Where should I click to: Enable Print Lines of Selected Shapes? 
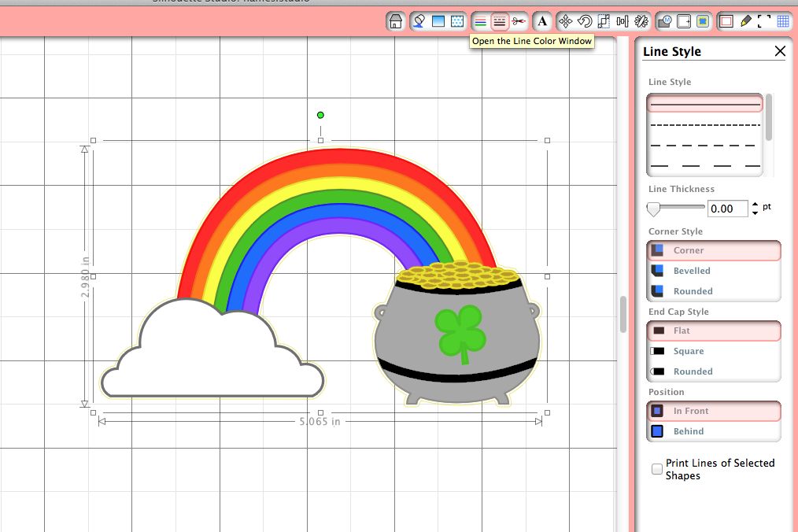(x=657, y=469)
